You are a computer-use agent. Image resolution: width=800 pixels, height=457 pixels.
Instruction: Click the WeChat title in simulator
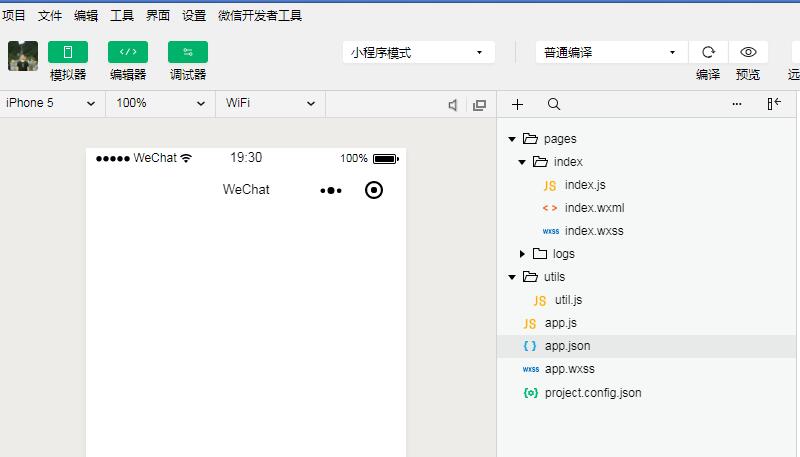(x=246, y=189)
